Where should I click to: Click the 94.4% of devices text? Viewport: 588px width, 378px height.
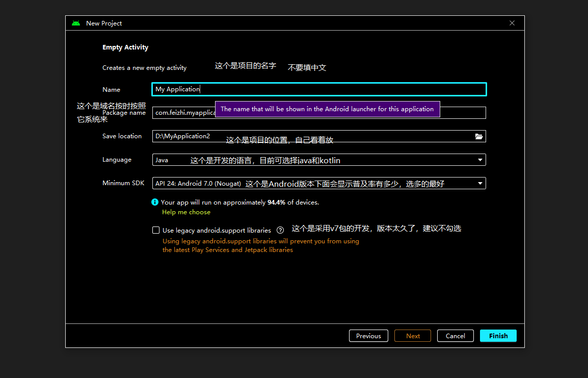coord(293,203)
